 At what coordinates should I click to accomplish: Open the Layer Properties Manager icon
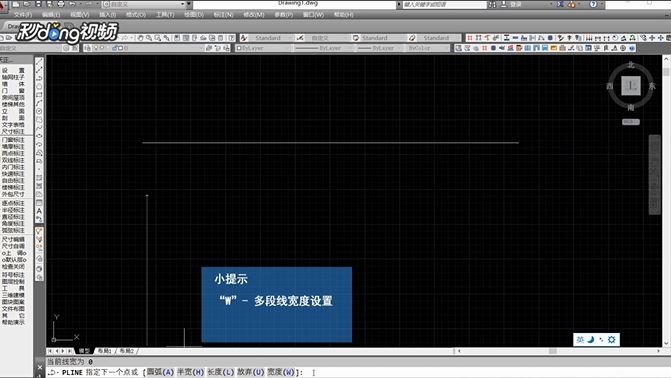point(88,48)
